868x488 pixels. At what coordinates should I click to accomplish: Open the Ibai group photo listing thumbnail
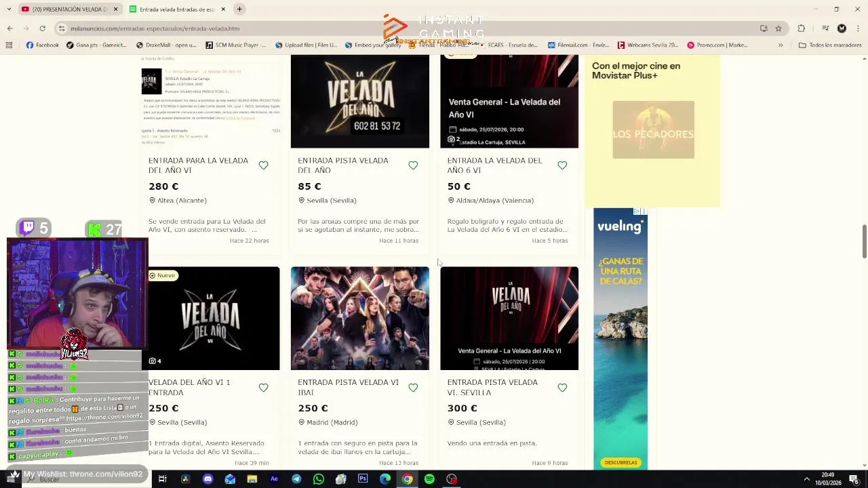tap(360, 318)
